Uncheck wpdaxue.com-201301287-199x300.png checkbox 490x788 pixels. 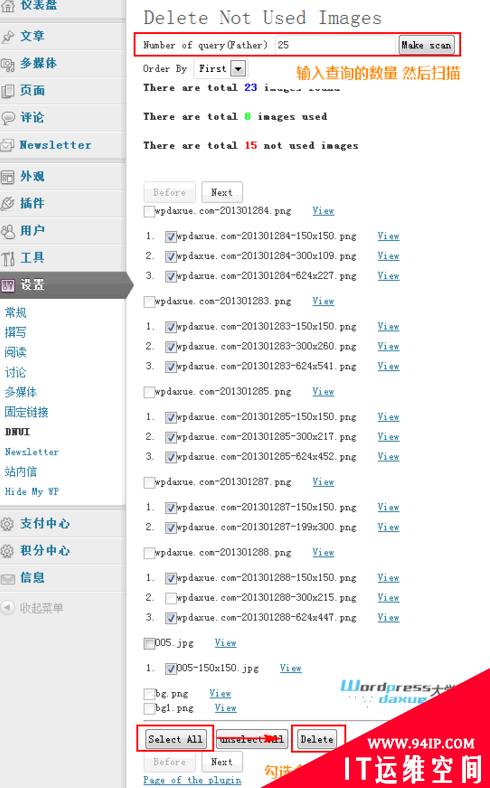(170, 528)
